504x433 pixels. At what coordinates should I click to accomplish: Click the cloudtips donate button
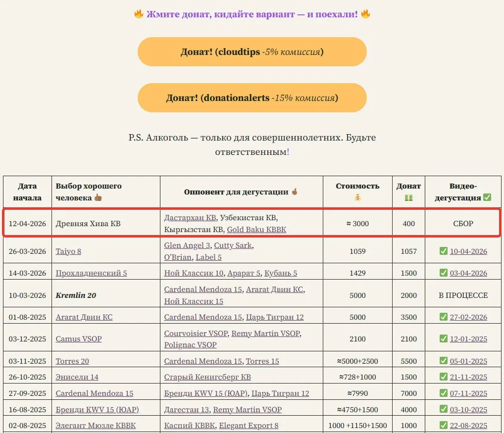(252, 52)
